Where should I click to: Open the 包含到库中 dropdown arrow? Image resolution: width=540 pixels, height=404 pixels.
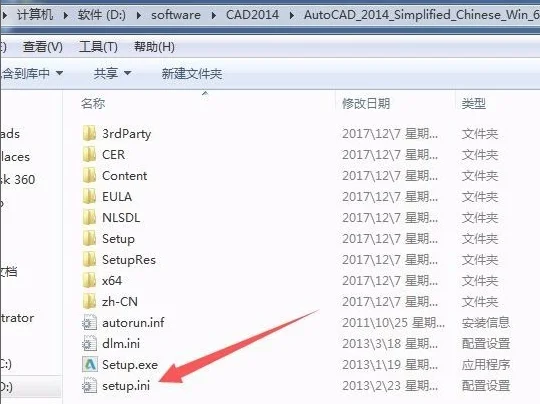tap(59, 73)
